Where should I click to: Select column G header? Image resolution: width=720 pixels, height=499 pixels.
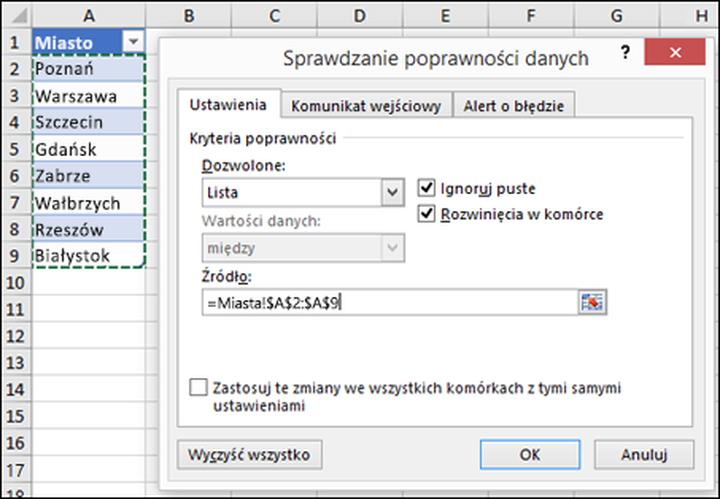[617, 16]
